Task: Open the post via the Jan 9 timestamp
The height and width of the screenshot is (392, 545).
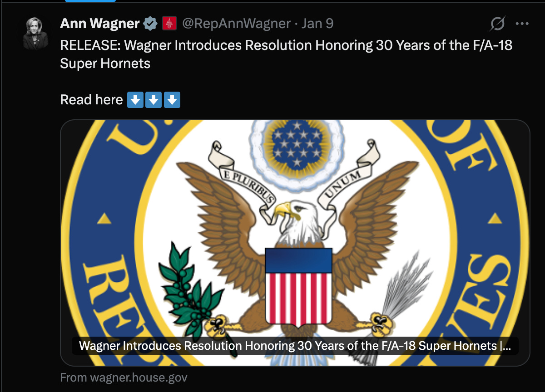Action: [x=317, y=24]
